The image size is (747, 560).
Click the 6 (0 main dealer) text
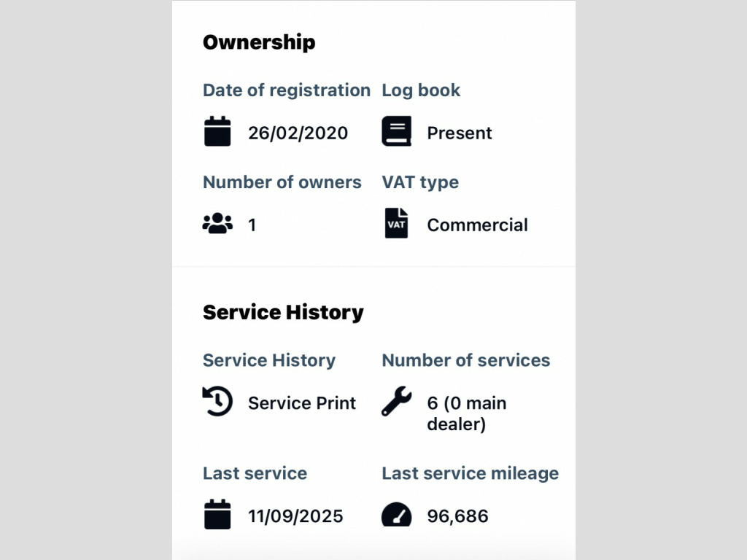(x=467, y=413)
